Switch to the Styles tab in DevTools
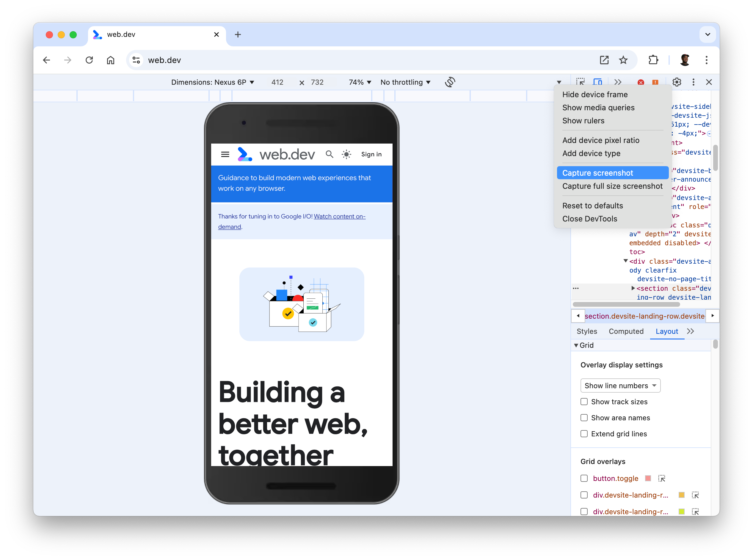The image size is (753, 560). [588, 331]
